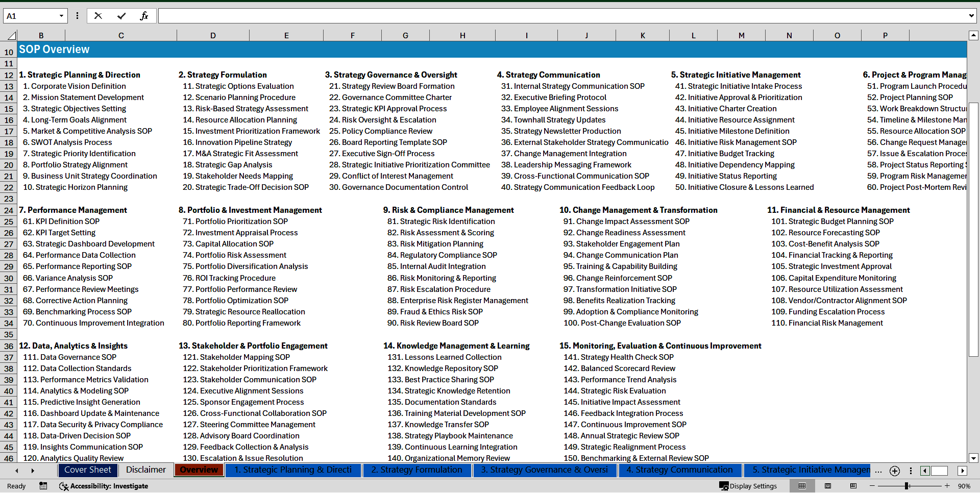
Task: Open Accessibility Investigate checker
Action: click(x=104, y=486)
